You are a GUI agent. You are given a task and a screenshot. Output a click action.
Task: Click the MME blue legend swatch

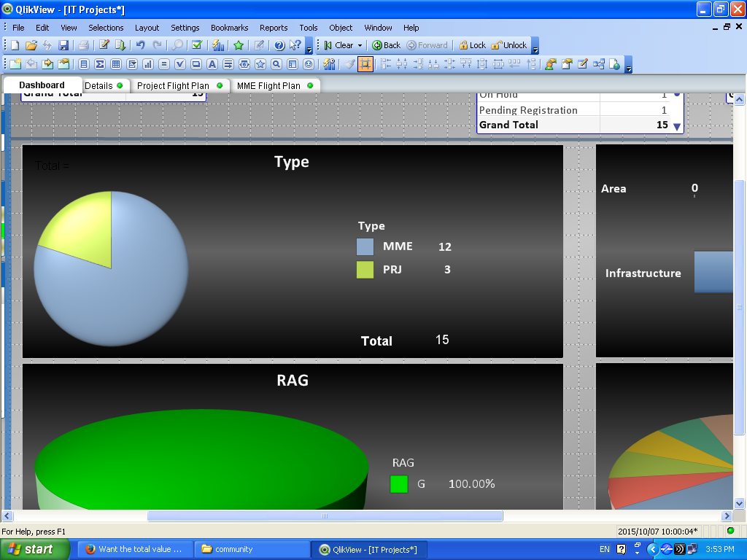coord(365,246)
